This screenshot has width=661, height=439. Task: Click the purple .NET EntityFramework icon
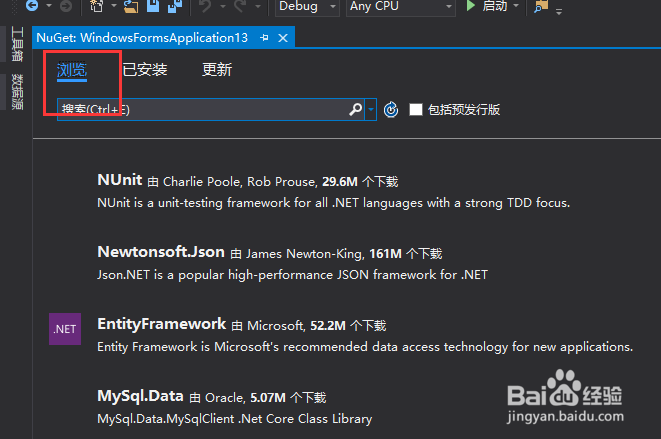pyautogui.click(x=65, y=329)
